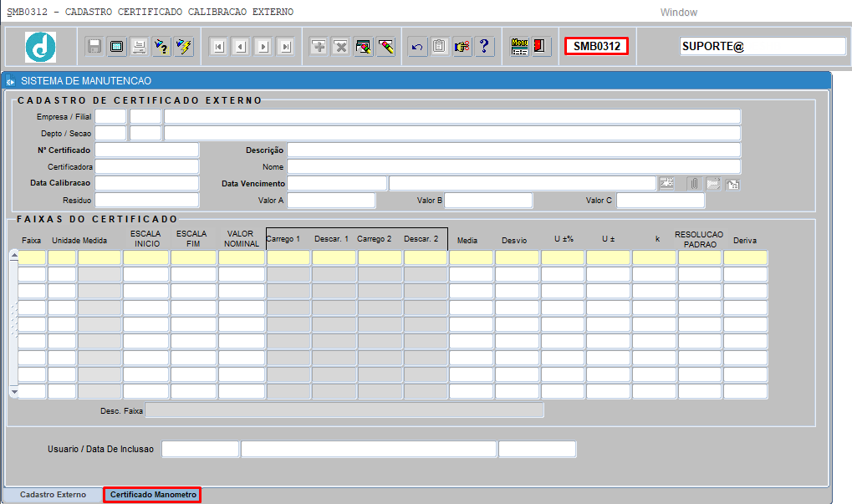Click the Data Calibracao input field
Viewport: 852px width, 504px height.
[x=146, y=183]
